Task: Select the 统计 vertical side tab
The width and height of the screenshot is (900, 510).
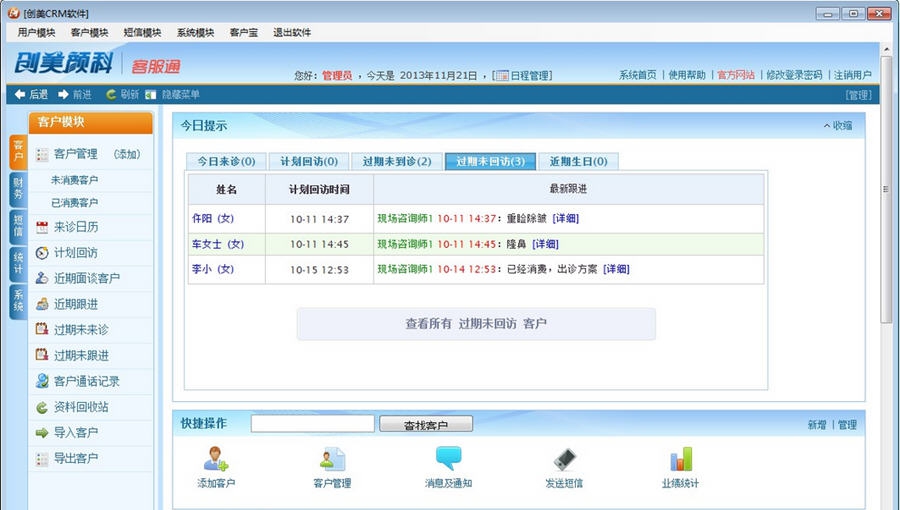Action: [18, 264]
